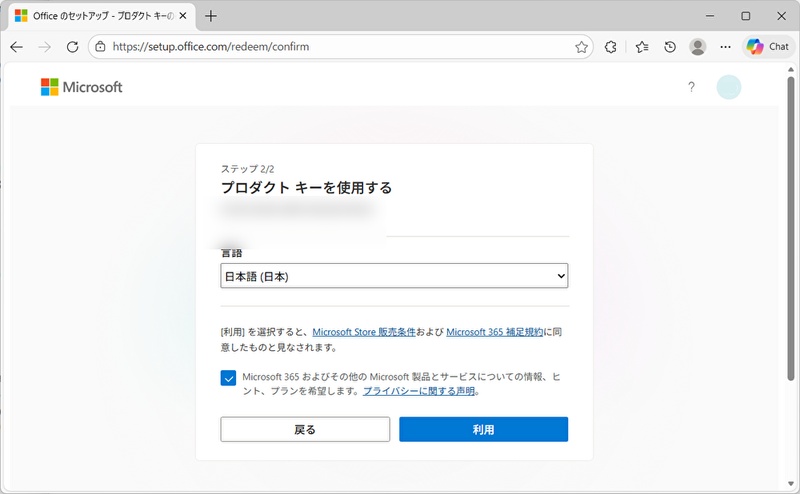Open a new tab with plus icon

(x=211, y=16)
